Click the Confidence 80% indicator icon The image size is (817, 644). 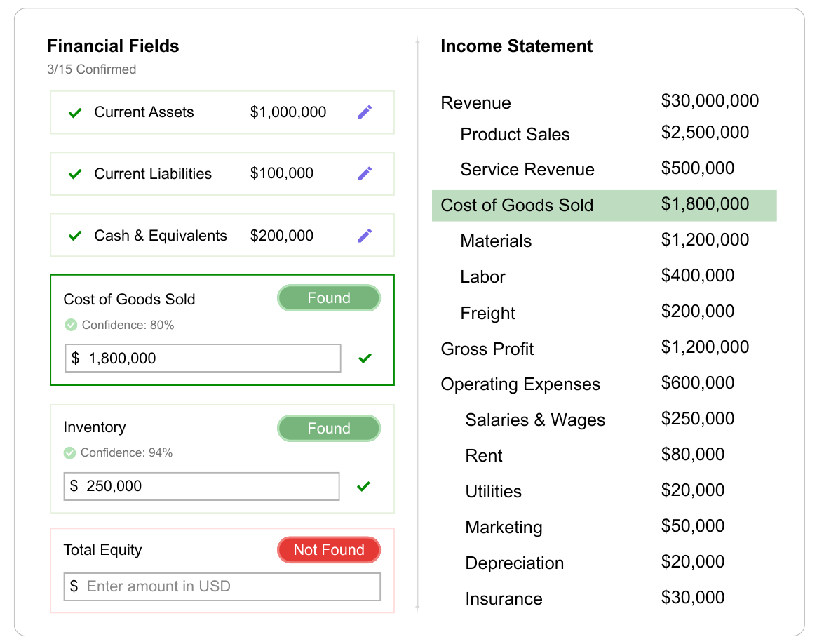point(71,325)
